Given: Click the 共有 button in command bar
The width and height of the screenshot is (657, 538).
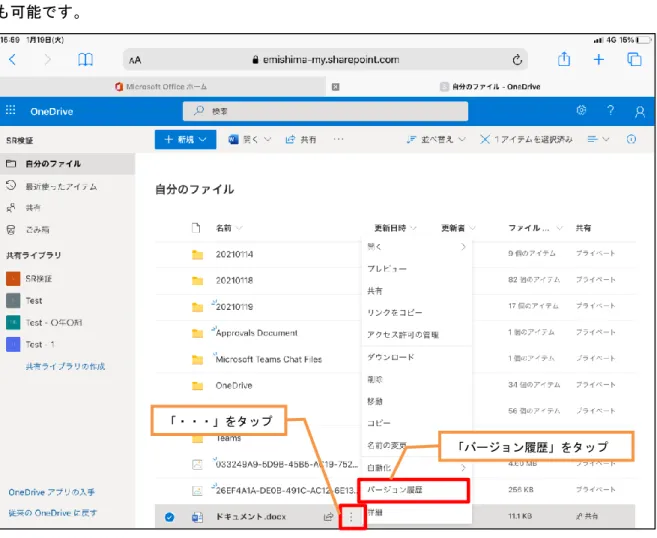Looking at the screenshot, I should (301, 140).
